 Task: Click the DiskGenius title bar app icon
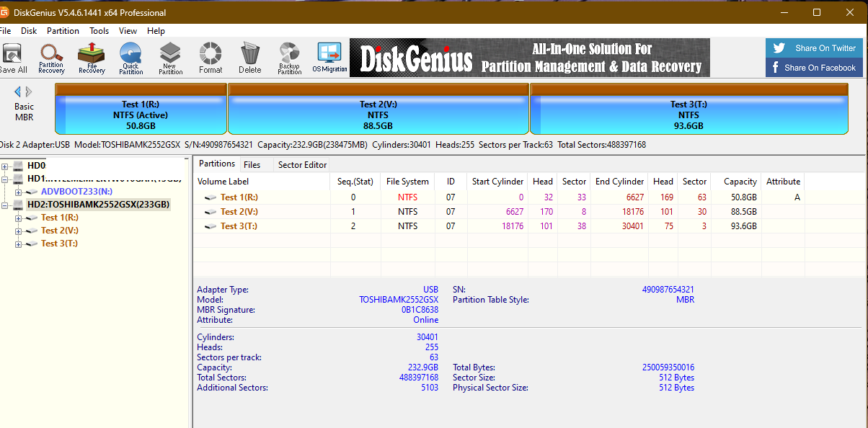pyautogui.click(x=5, y=12)
